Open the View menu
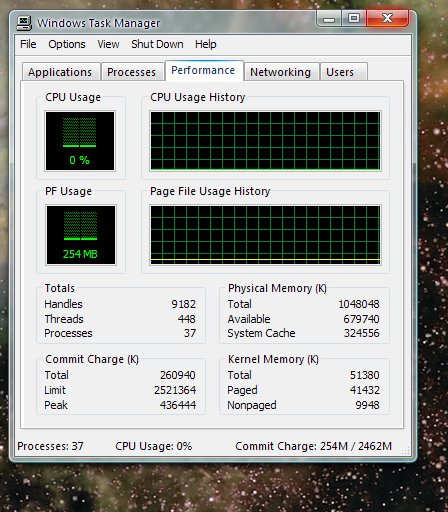The height and width of the screenshot is (512, 448). [x=108, y=44]
